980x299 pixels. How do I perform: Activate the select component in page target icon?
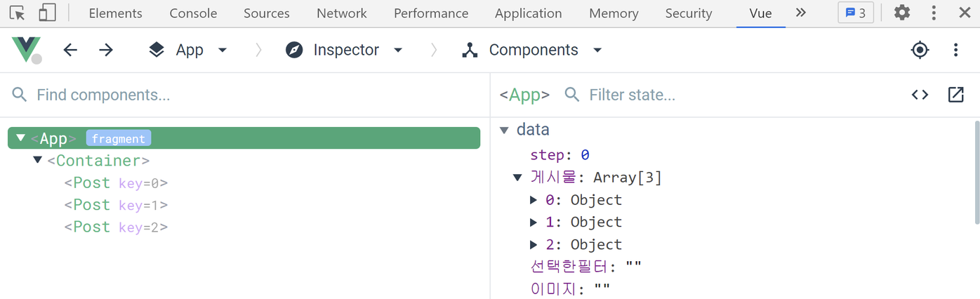(x=920, y=50)
